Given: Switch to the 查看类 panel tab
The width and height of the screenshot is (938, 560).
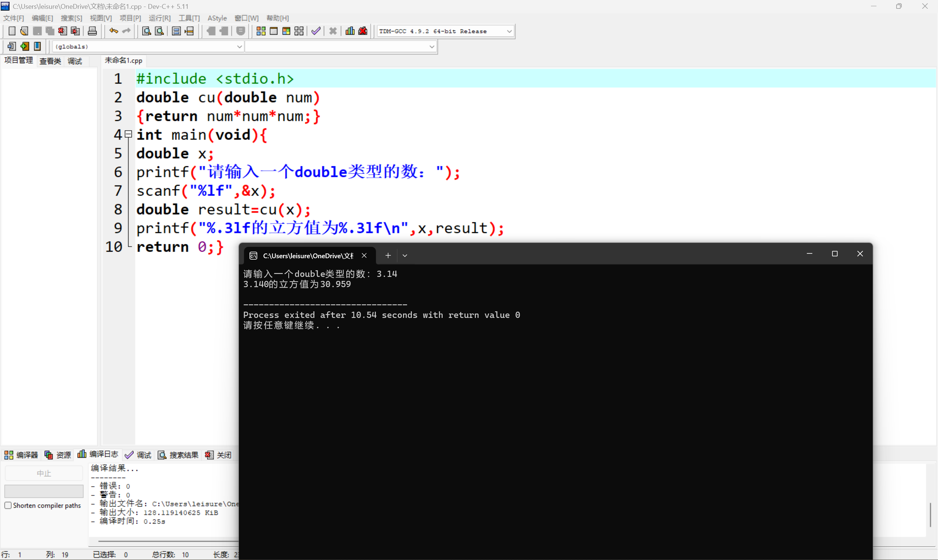Looking at the screenshot, I should 50,61.
